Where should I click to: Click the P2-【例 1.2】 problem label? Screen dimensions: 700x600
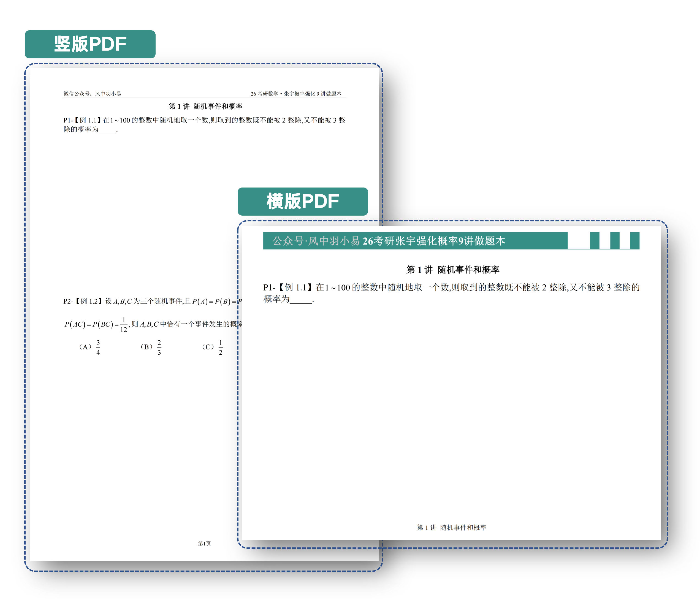(x=83, y=301)
